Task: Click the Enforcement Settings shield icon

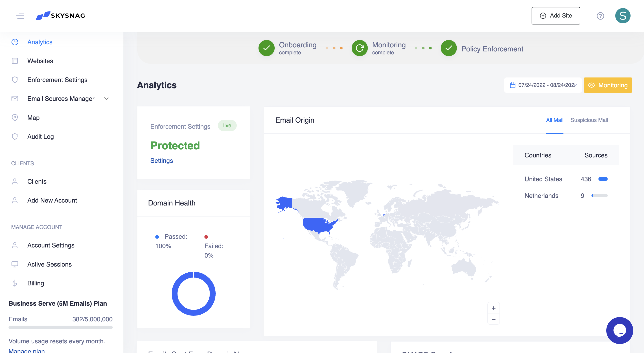Action: point(15,79)
